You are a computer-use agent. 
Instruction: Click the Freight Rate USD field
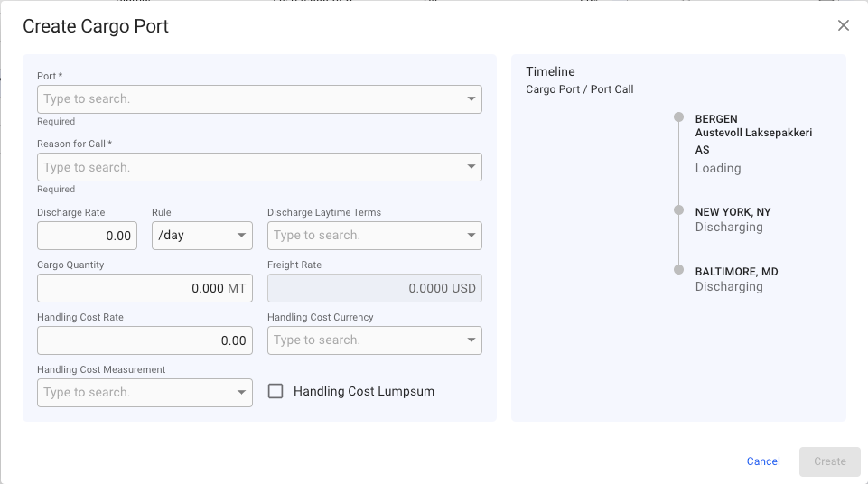pyautogui.click(x=374, y=288)
